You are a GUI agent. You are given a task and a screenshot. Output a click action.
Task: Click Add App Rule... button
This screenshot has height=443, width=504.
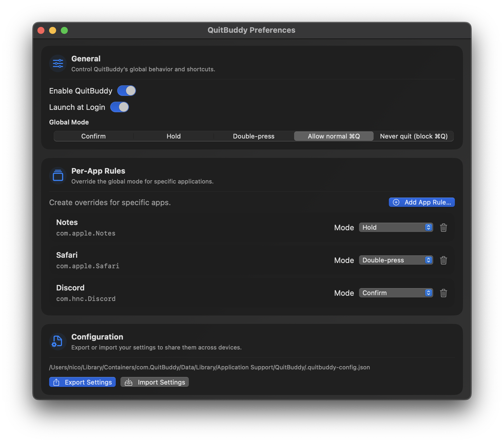pyautogui.click(x=422, y=202)
